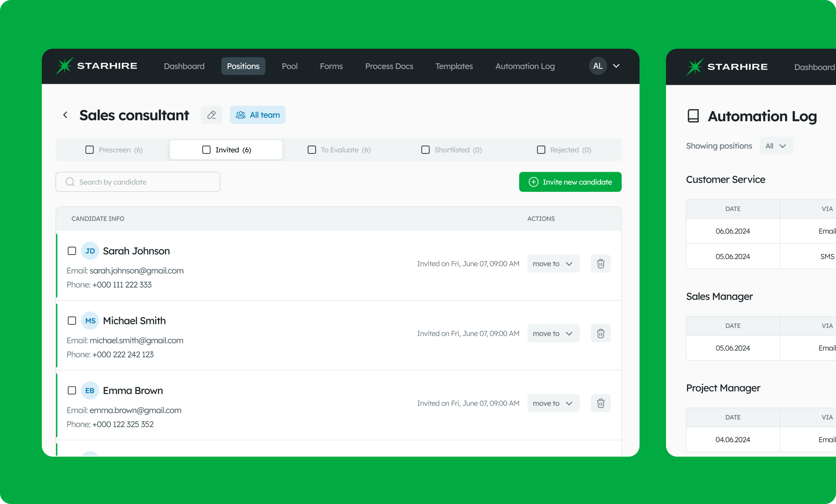
Task: Check the box next to Sarah Johnson
Action: coord(72,251)
